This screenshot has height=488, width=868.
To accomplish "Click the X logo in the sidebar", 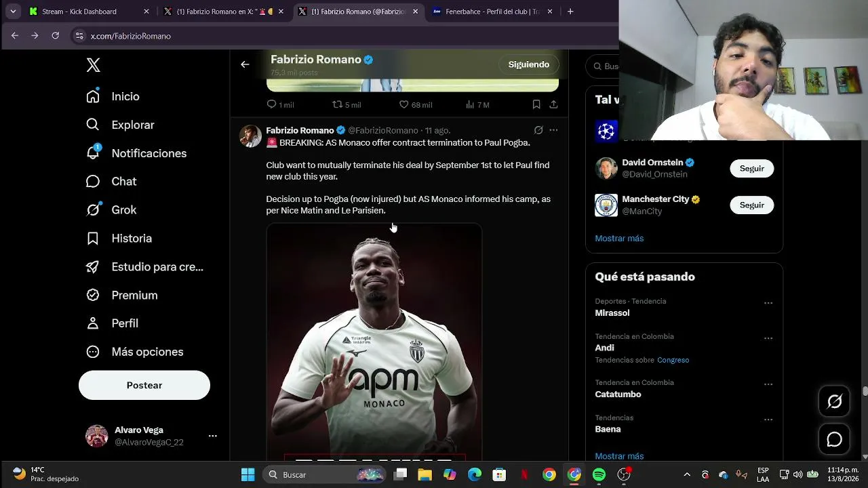I will point(94,65).
